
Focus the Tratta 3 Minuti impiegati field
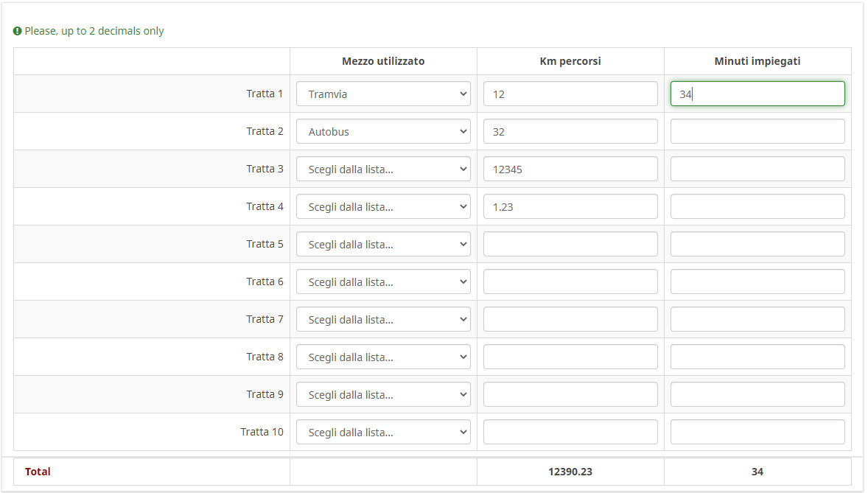point(757,169)
